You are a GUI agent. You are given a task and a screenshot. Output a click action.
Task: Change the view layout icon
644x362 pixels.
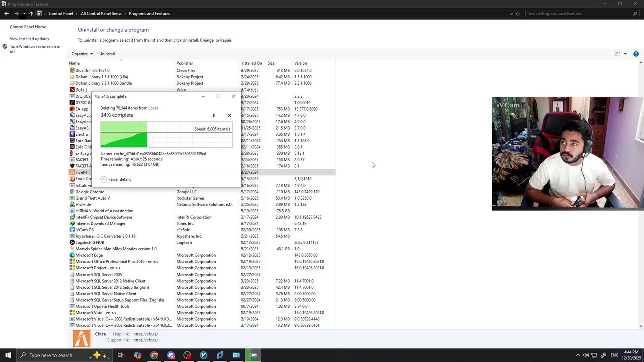pyautogui.click(x=617, y=54)
